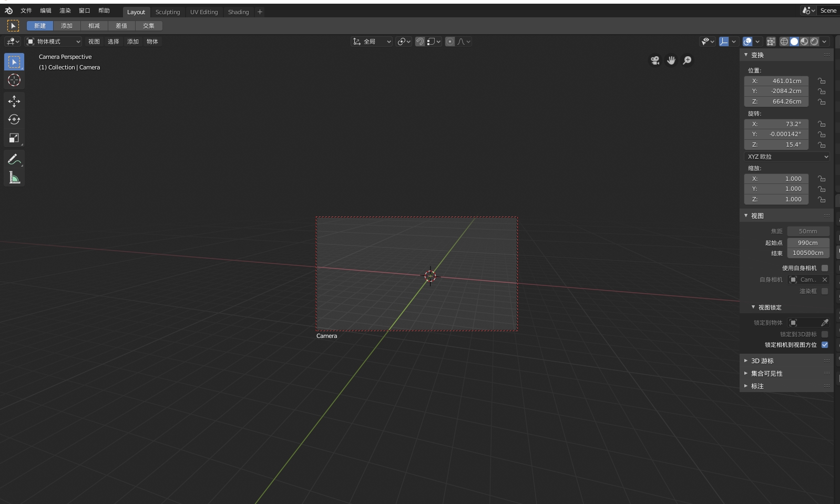This screenshot has width=840, height=504.
Task: Select the Scale tool
Action: tap(14, 138)
